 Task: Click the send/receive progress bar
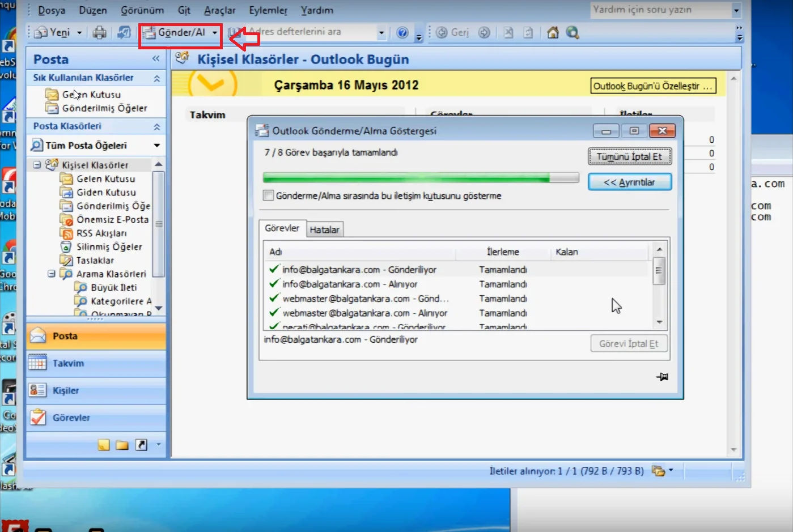[421, 178]
